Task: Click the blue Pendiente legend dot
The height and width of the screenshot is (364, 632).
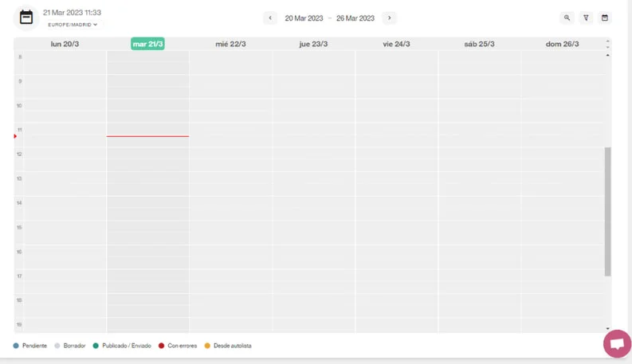Action: (x=16, y=346)
